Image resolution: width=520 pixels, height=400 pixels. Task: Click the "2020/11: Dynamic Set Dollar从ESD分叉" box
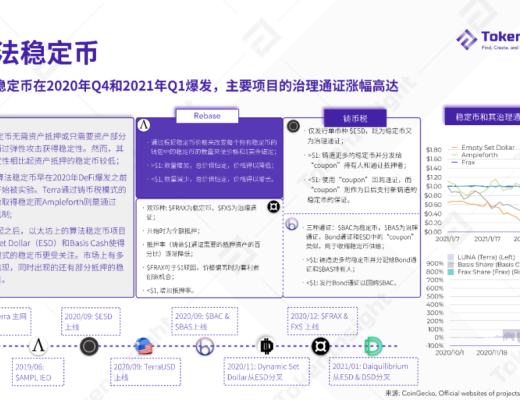pyautogui.click(x=267, y=371)
